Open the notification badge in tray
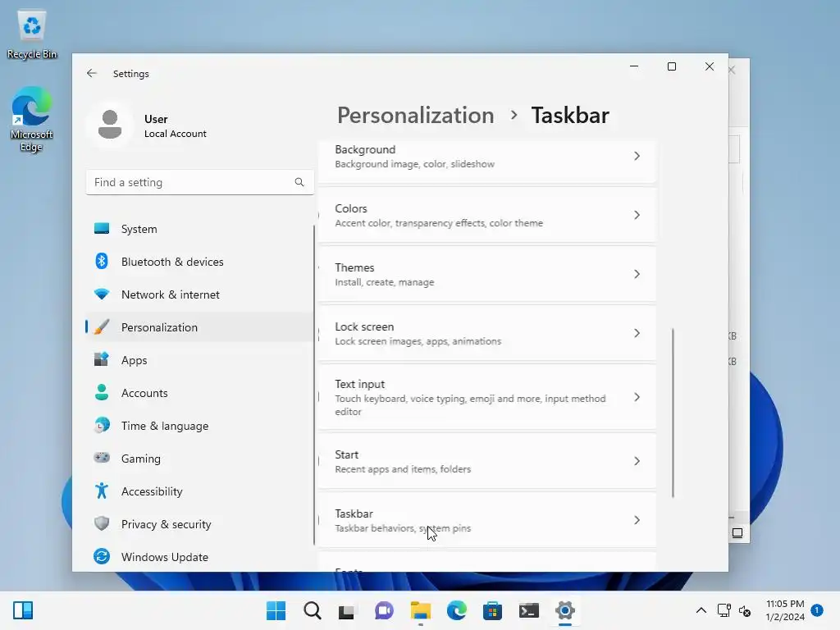Screen dimensions: 840x630 817,610
